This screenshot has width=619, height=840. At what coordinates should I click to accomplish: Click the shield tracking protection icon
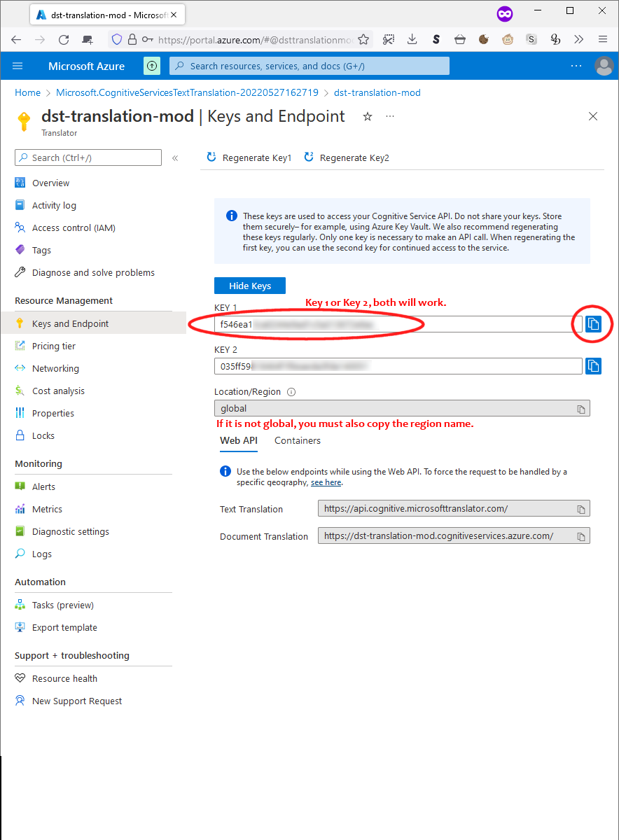(117, 40)
